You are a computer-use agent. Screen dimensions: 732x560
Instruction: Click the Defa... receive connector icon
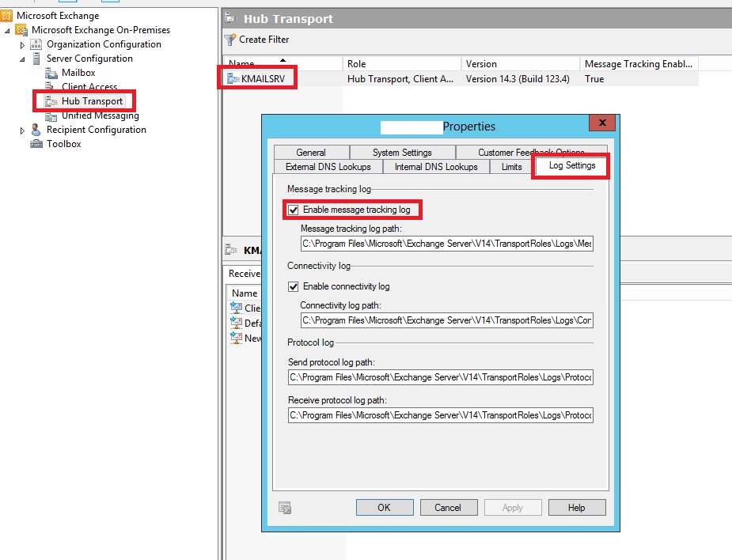click(237, 323)
